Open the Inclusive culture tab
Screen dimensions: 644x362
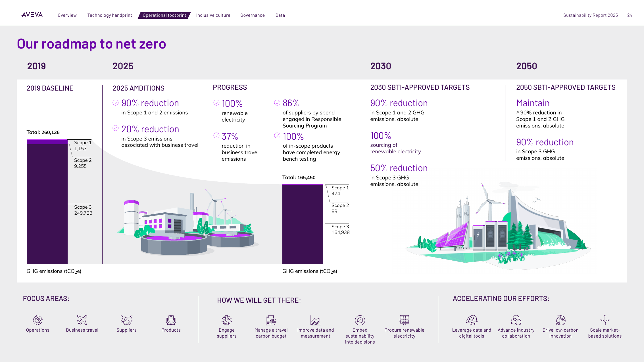[213, 15]
